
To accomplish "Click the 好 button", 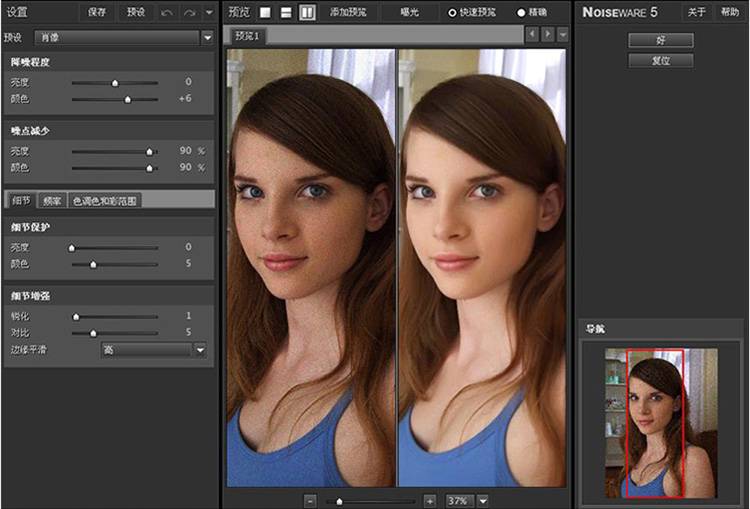I will click(x=661, y=40).
